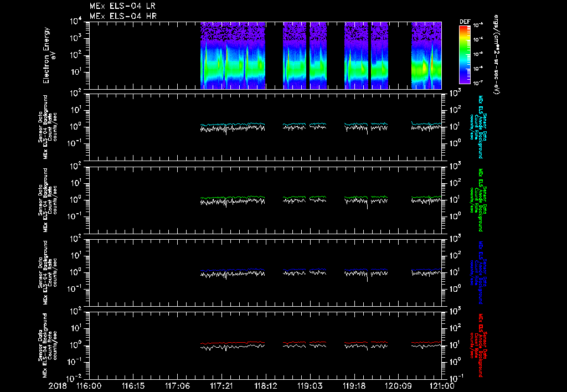Click the '118:12' time tick label
This screenshot has width=567, height=392.
click(265, 386)
